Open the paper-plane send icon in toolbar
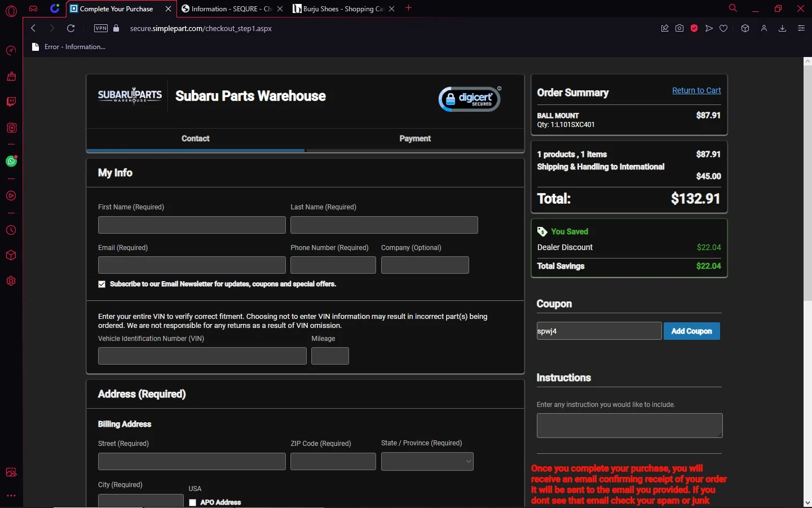The width and height of the screenshot is (812, 508). (709, 28)
